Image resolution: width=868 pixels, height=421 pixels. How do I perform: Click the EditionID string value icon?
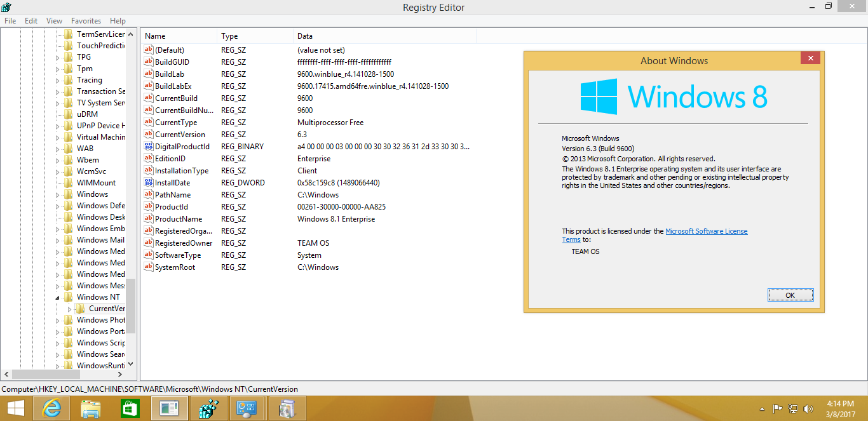(149, 159)
